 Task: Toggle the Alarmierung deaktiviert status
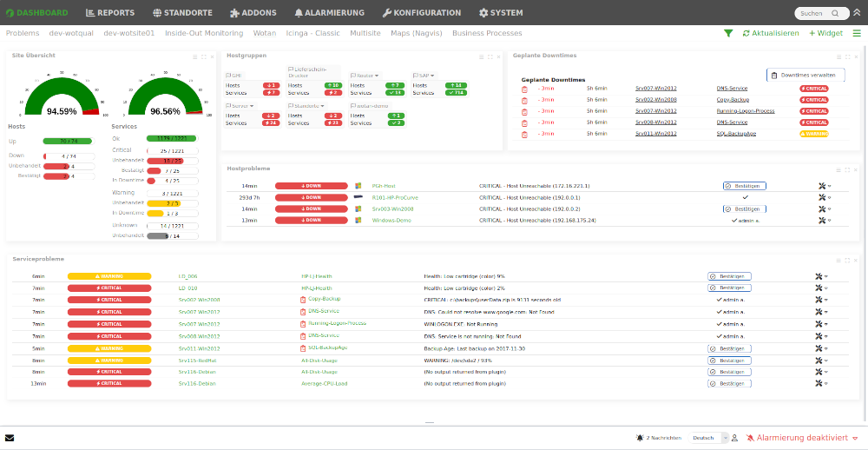[x=802, y=438]
